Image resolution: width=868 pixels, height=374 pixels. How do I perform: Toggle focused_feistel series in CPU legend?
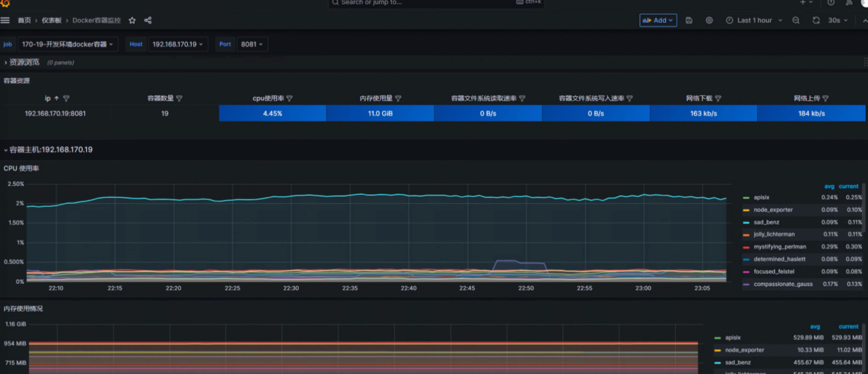click(x=774, y=272)
